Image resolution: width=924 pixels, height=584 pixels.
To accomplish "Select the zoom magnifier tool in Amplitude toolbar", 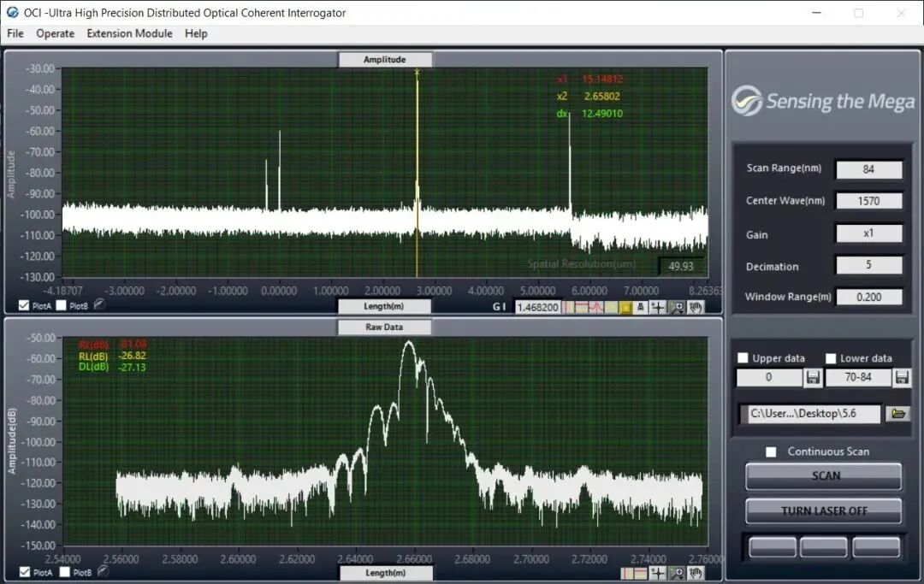I will 677,307.
